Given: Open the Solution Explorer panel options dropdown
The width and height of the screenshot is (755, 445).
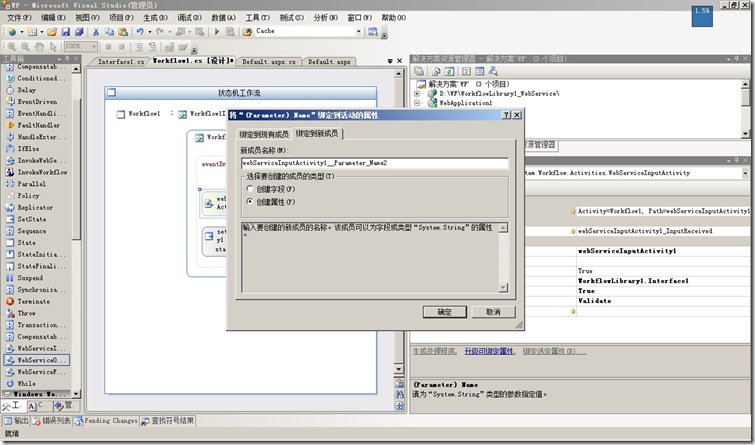Looking at the screenshot, I should click(729, 59).
